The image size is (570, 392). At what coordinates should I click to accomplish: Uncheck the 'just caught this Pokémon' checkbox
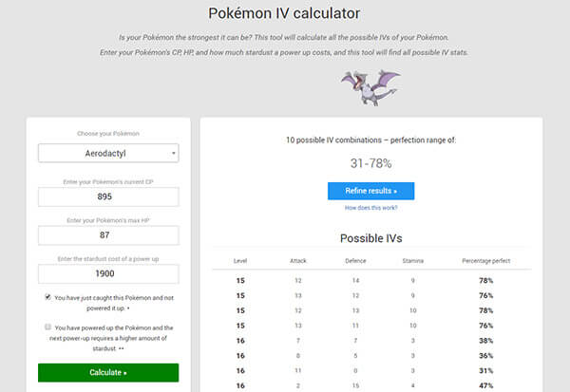47,297
